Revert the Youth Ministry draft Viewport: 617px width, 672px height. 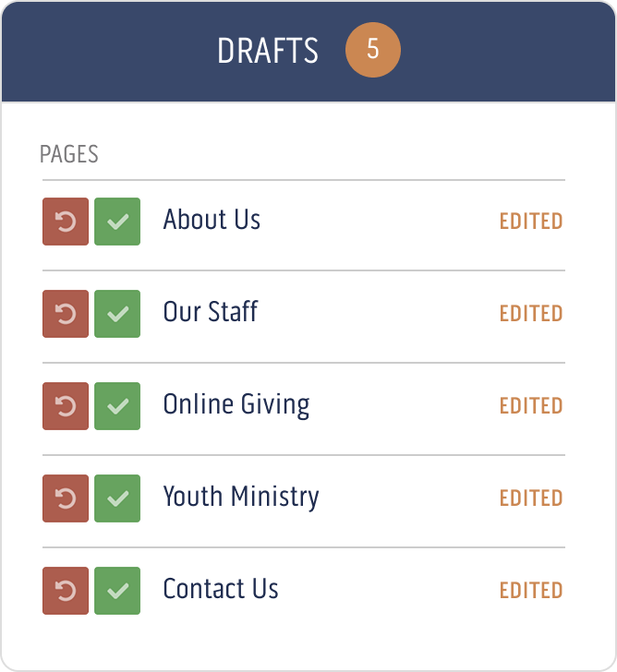[66, 498]
